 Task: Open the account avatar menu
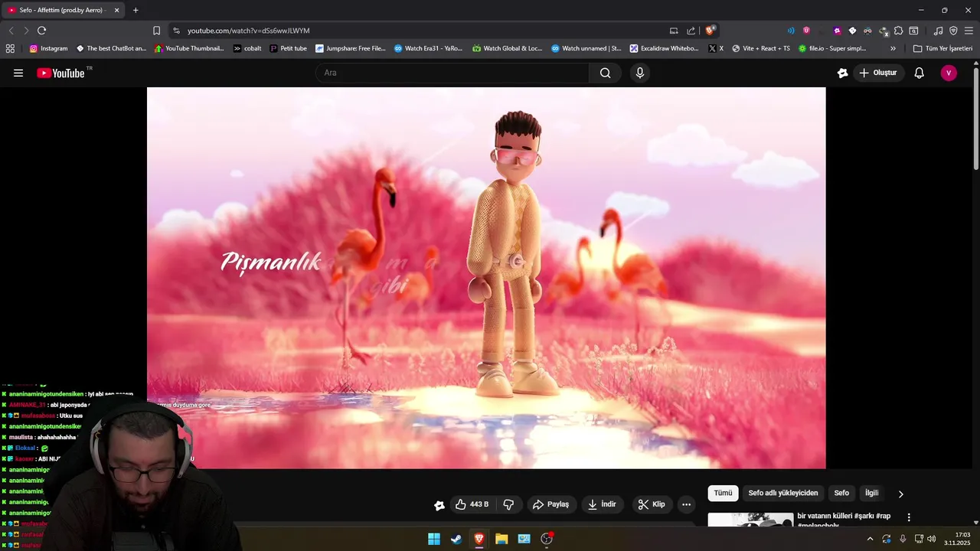949,73
